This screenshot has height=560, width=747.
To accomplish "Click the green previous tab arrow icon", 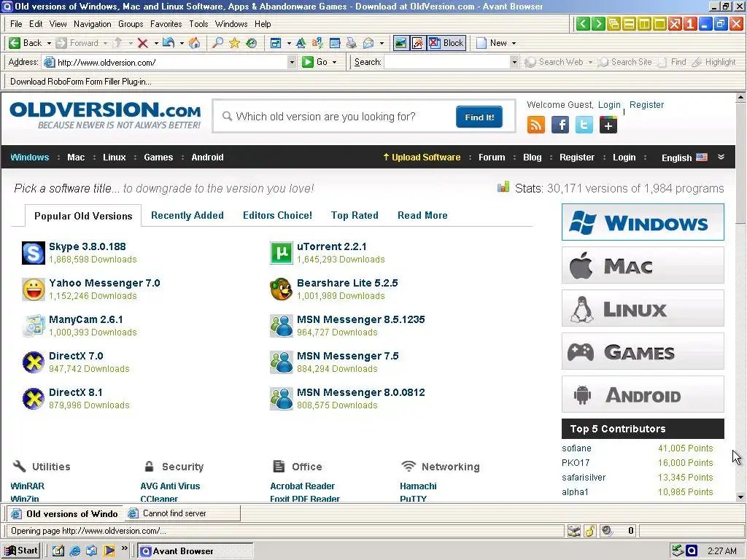I will [x=583, y=24].
